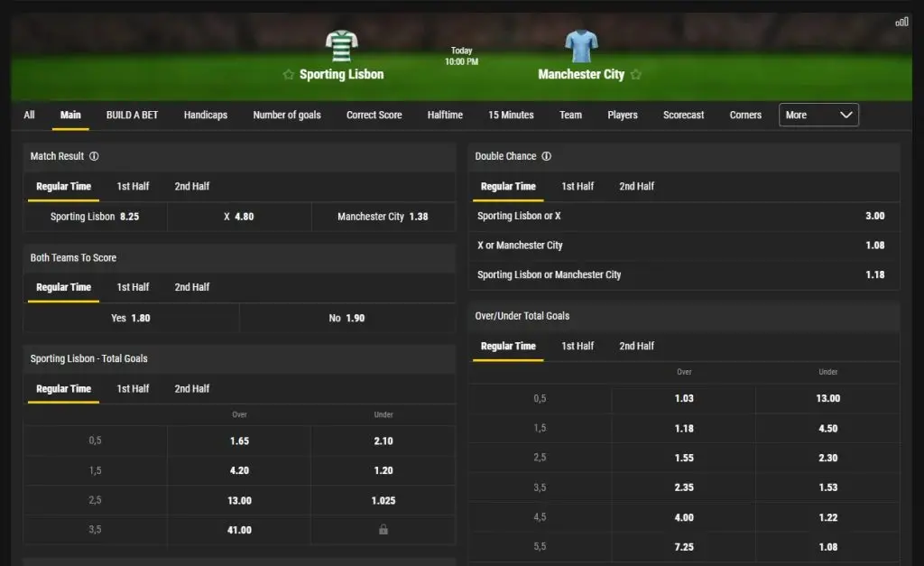Open the Number of goals tab
The width and height of the screenshot is (924, 566).
287,115
